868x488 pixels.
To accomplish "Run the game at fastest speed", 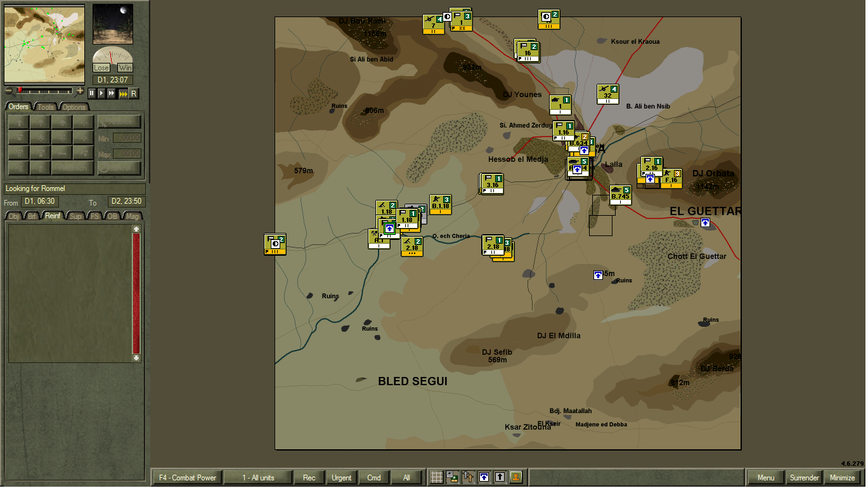I will click(x=123, y=93).
